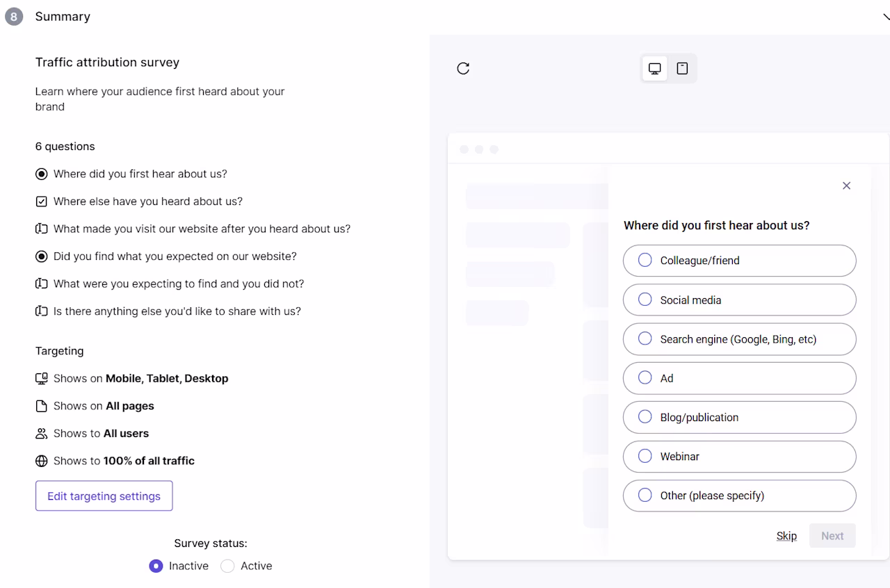Click 'Shows on Mobile, Tablet, Desktop' text
890x588 pixels.
[x=141, y=379]
